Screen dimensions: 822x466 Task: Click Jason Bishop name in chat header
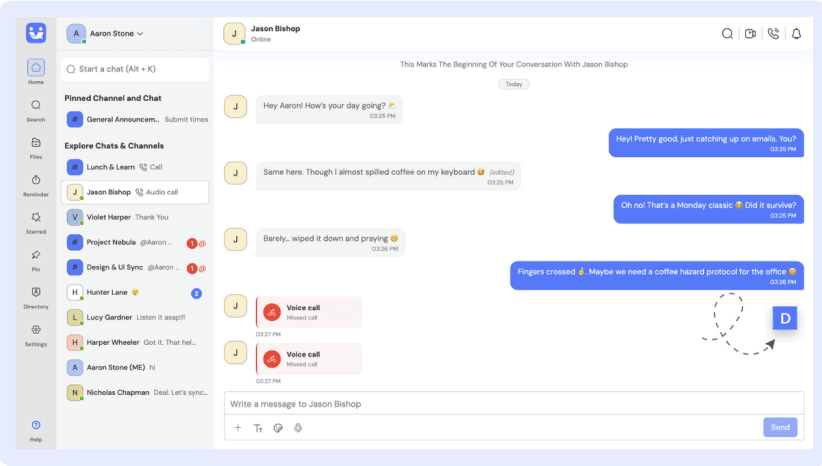(x=275, y=29)
